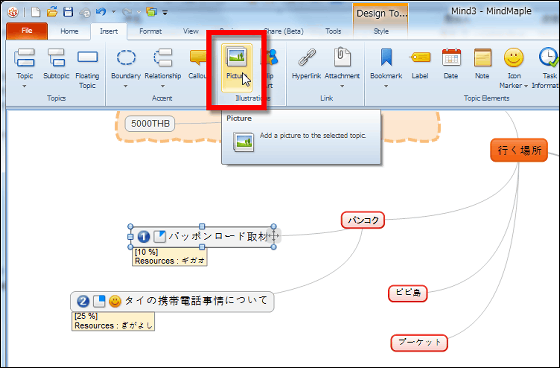
Task: Open the undo history dropdown arrow
Action: [114, 12]
